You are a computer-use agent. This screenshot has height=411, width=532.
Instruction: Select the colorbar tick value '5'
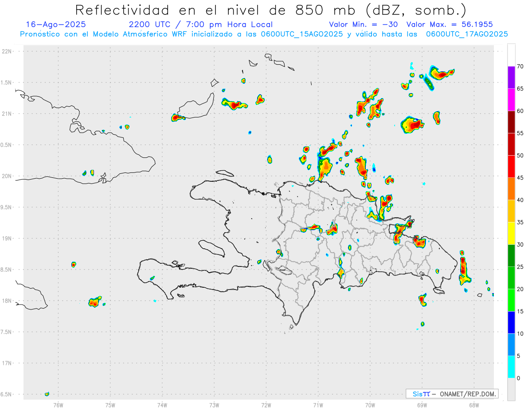point(518,356)
